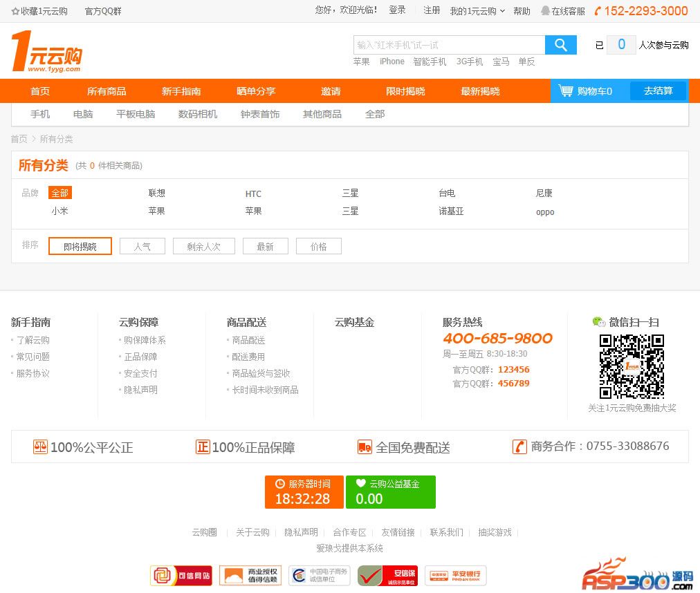Expand the 我的1元云购 dropdown
Viewport: 700px width, 593px height.
click(477, 11)
